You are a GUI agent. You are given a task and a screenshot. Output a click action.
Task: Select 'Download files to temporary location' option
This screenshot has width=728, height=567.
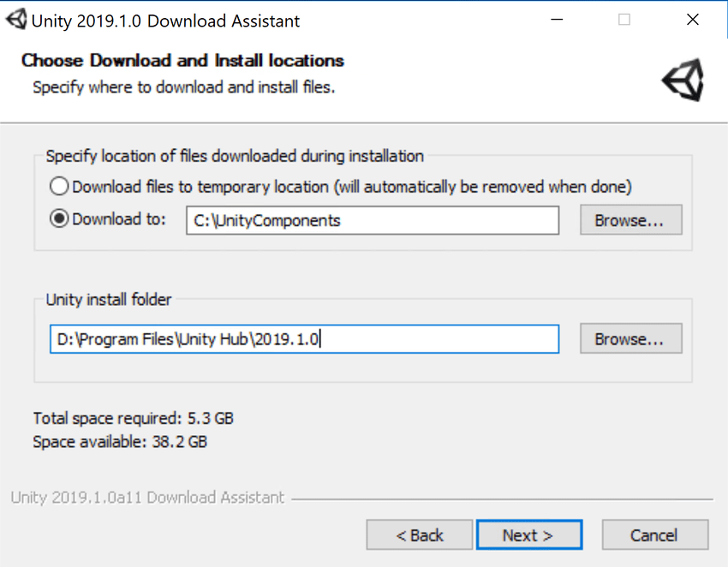[58, 186]
